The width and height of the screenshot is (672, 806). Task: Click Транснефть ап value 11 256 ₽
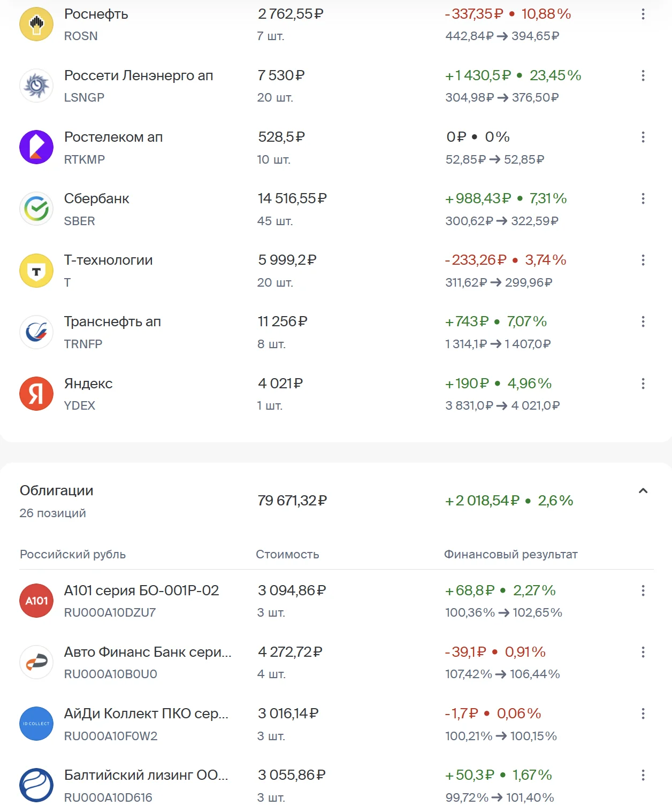[282, 321]
